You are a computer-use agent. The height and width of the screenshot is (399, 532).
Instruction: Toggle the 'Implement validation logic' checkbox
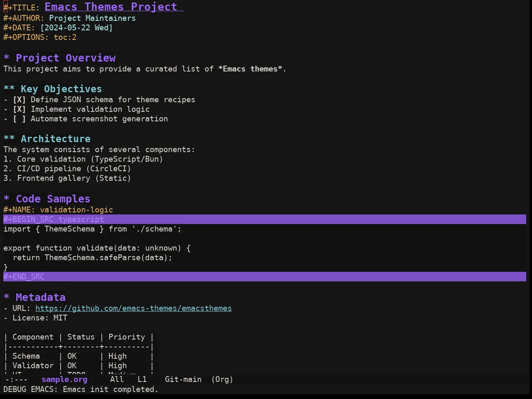tap(19, 109)
